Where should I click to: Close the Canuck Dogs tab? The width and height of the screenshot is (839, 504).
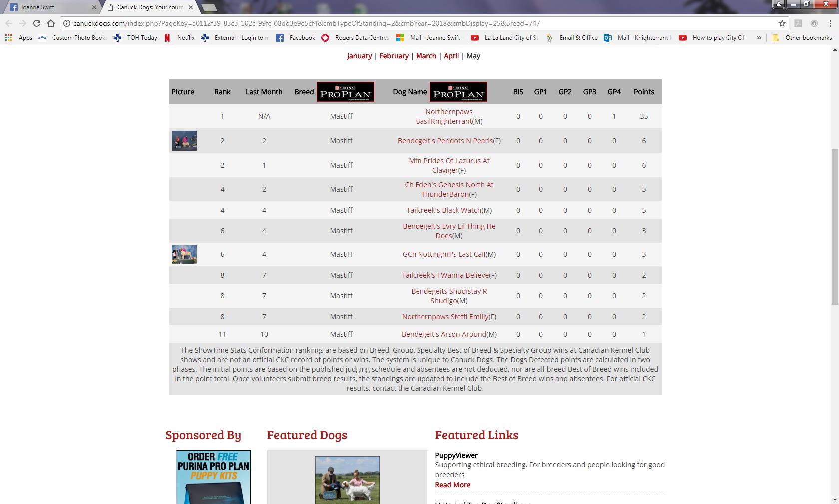pyautogui.click(x=191, y=7)
